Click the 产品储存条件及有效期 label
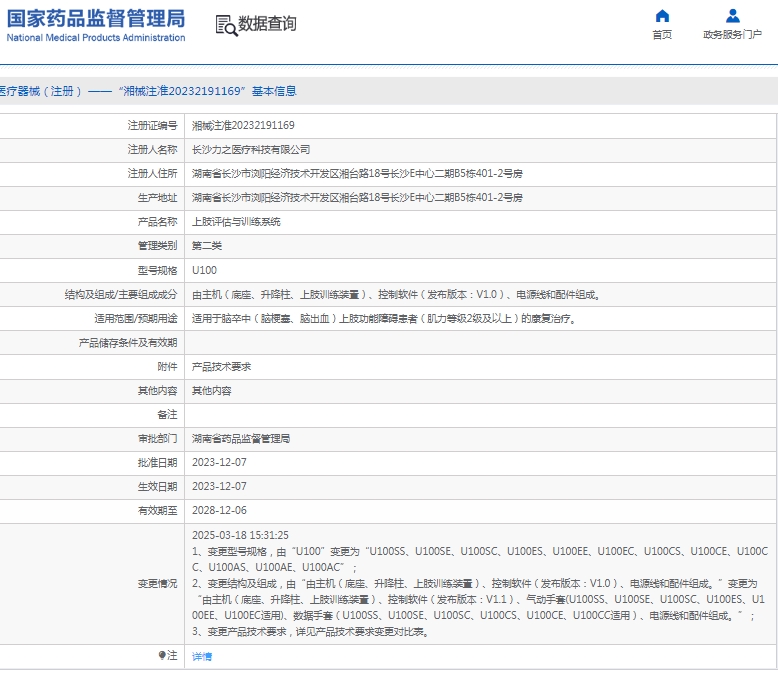Screen dimensions: 778x677 [128, 343]
